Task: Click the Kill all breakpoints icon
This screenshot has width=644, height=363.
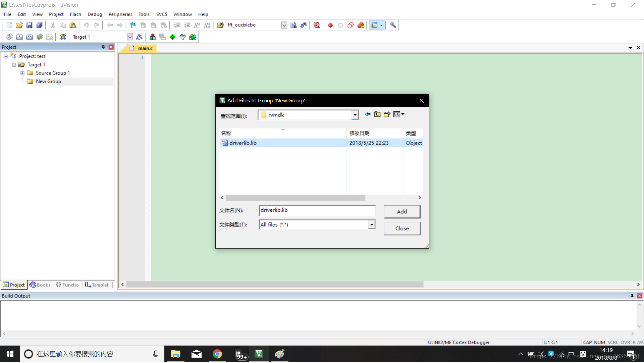Action: [361, 25]
